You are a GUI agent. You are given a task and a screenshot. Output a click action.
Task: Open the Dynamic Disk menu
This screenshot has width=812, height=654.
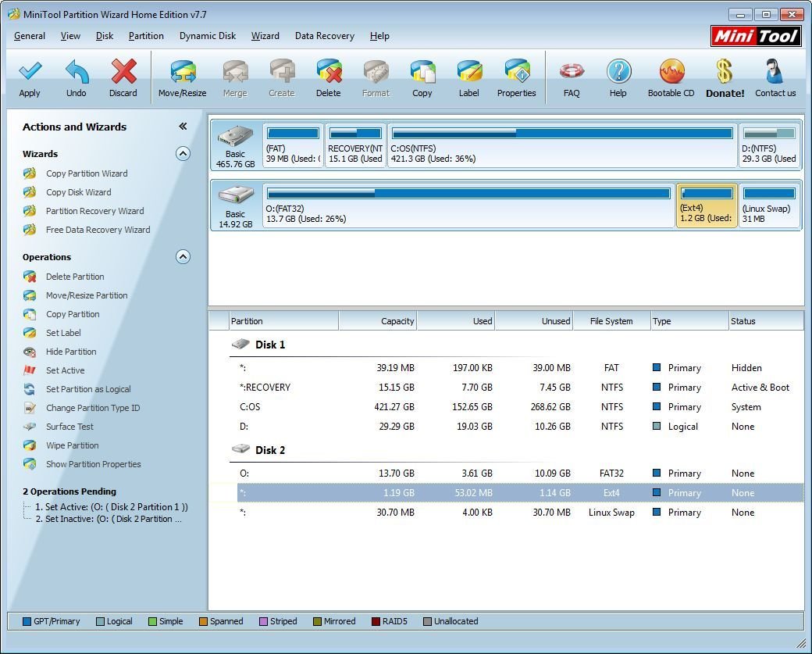coord(208,36)
